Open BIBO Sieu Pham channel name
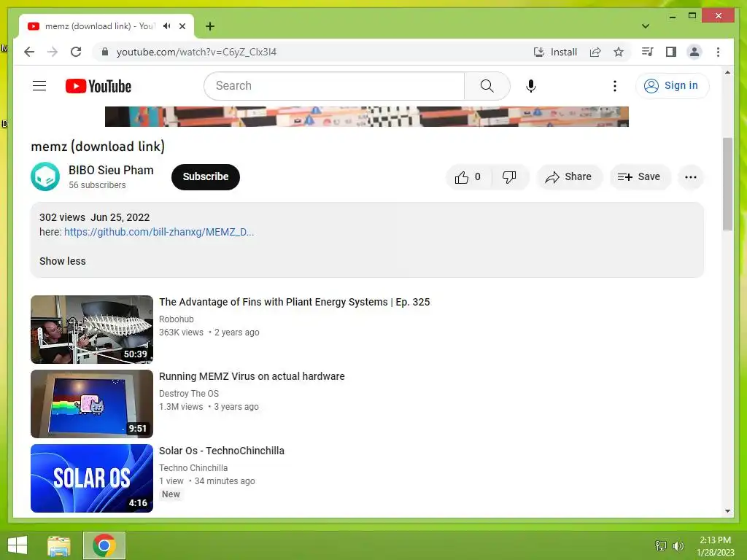Screen dimensions: 747x560 click(111, 170)
